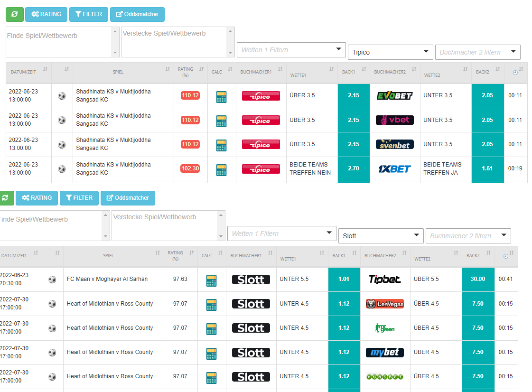Open the calculator in the Tipbet row

point(211,280)
